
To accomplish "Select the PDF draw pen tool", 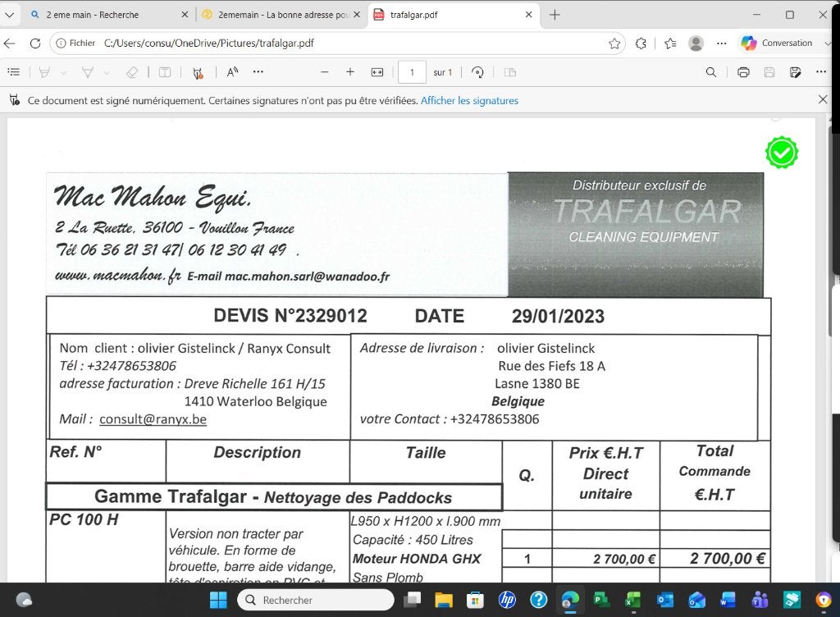I will 87,72.
